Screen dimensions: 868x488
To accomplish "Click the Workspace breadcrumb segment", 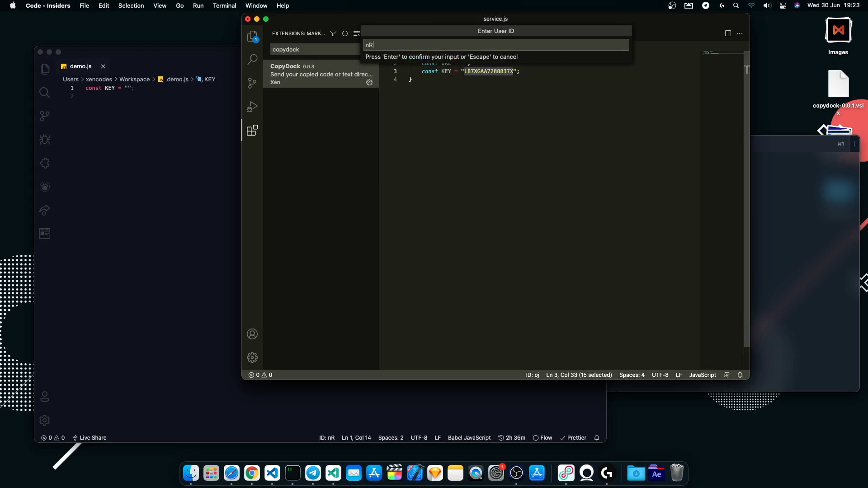I will click(x=134, y=80).
